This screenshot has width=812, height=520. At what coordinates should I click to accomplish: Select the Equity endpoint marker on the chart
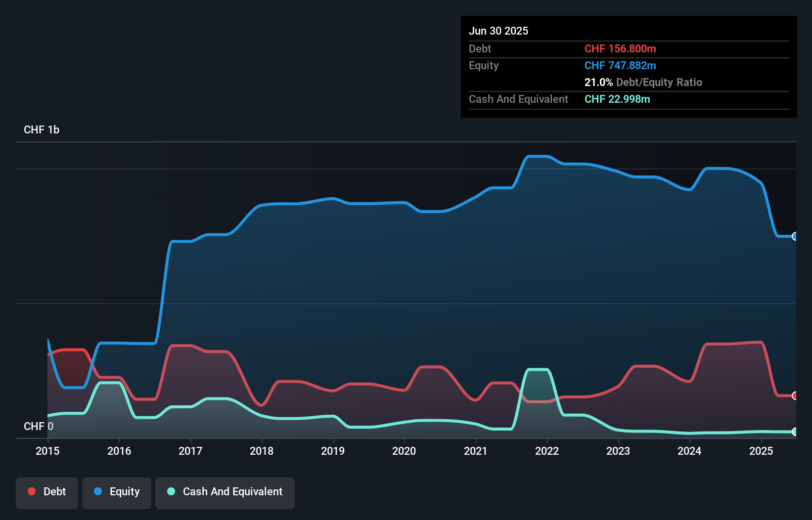pos(794,237)
